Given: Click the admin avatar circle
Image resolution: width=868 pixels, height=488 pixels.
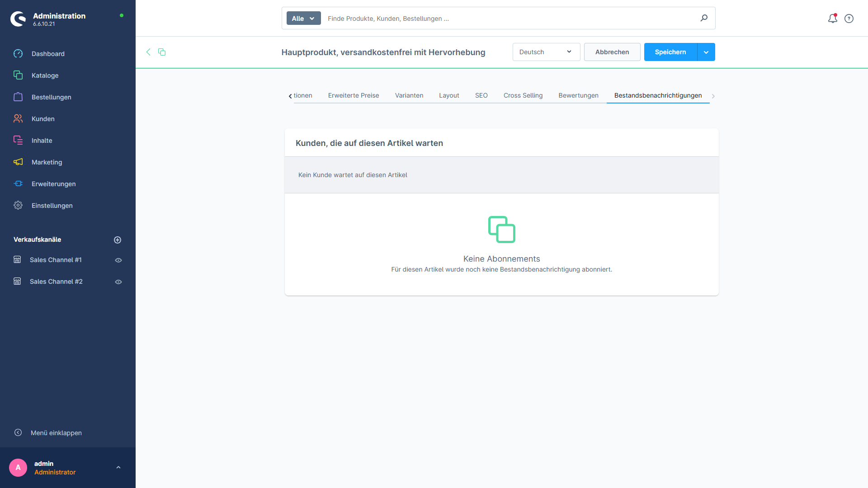Looking at the screenshot, I should pos(18,468).
